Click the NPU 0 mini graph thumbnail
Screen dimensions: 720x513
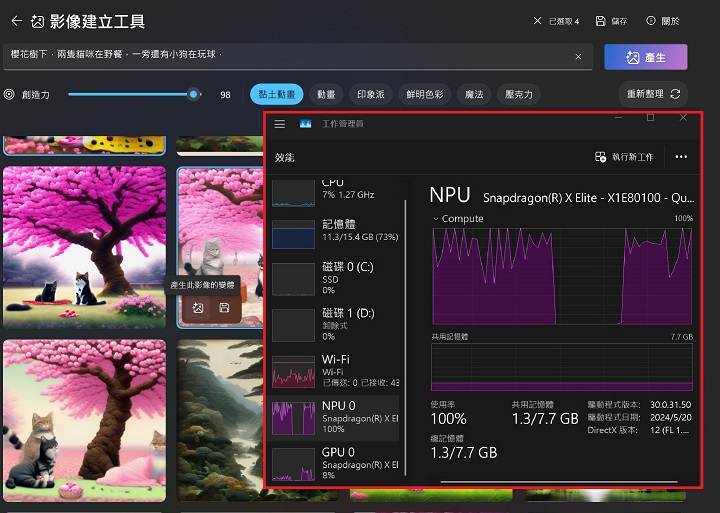[293, 418]
